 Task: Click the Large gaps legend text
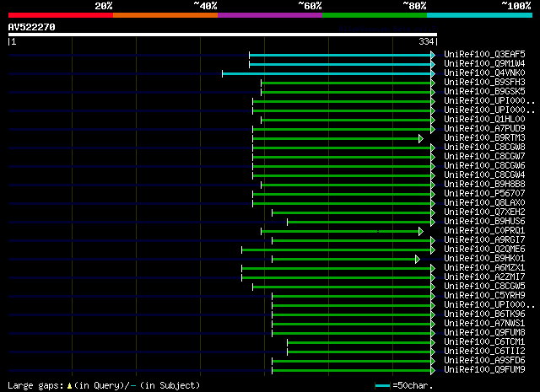click(104, 385)
